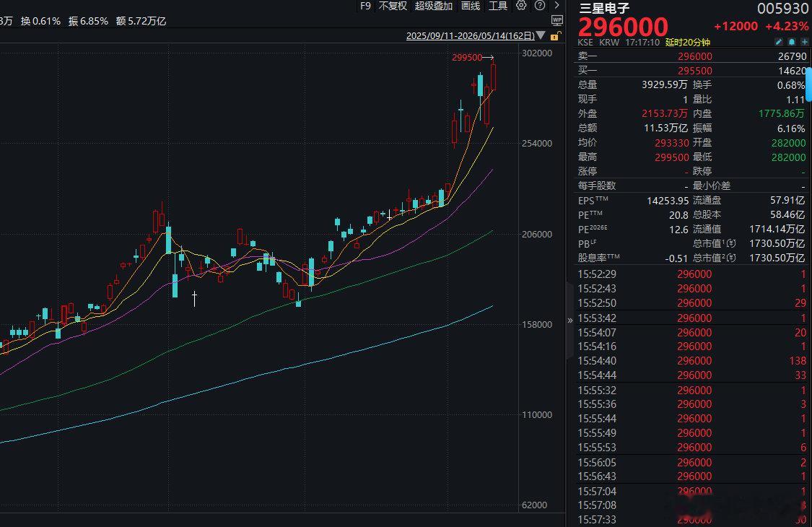Image resolution: width=812 pixels, height=527 pixels.
Task: Click 总额 value 11.53万亿
Action: (x=666, y=128)
